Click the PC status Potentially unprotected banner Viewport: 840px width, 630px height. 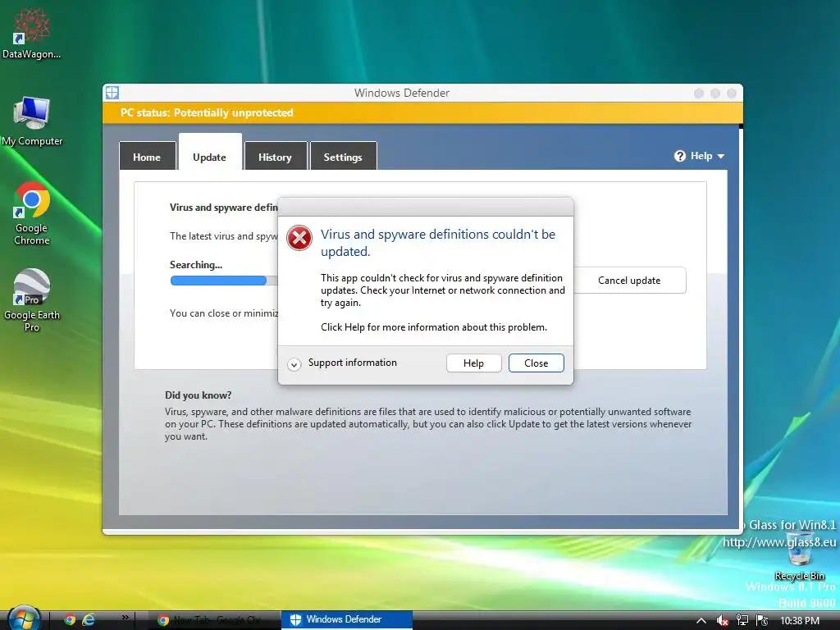tap(422, 112)
